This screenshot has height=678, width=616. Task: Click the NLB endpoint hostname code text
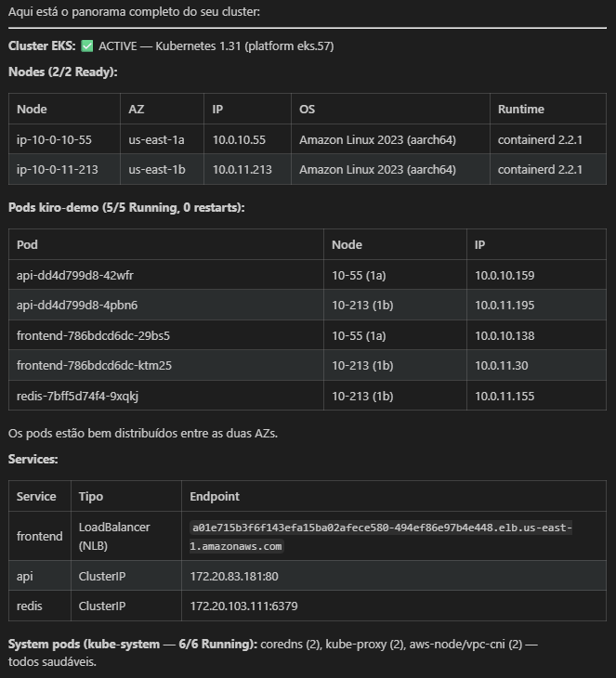tap(382, 536)
